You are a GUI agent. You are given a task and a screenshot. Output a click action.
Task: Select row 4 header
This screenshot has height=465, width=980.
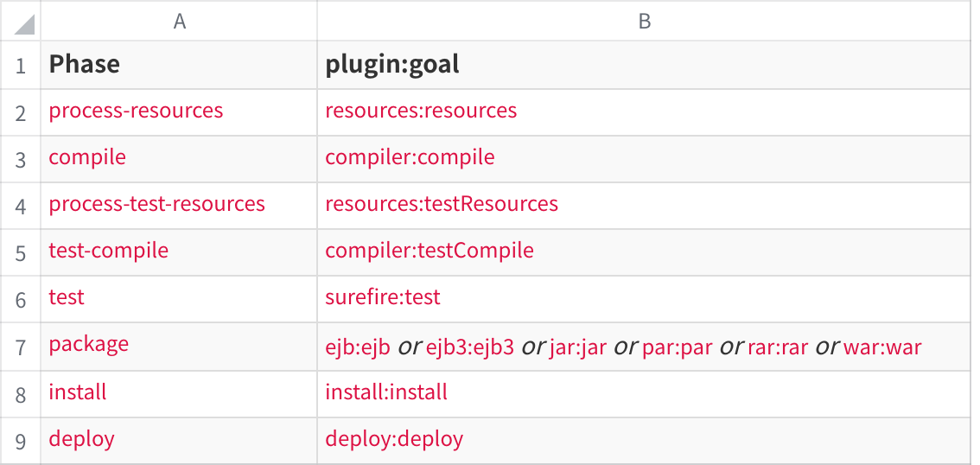(21, 206)
